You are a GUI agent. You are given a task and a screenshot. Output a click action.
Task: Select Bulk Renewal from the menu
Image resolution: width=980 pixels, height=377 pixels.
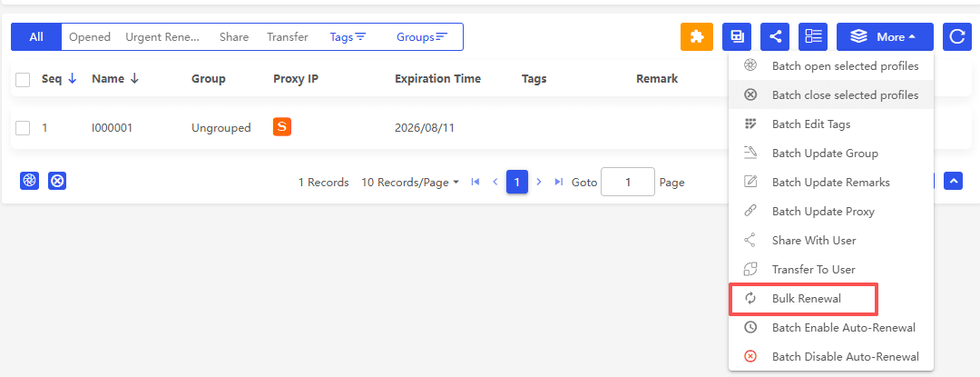(804, 299)
